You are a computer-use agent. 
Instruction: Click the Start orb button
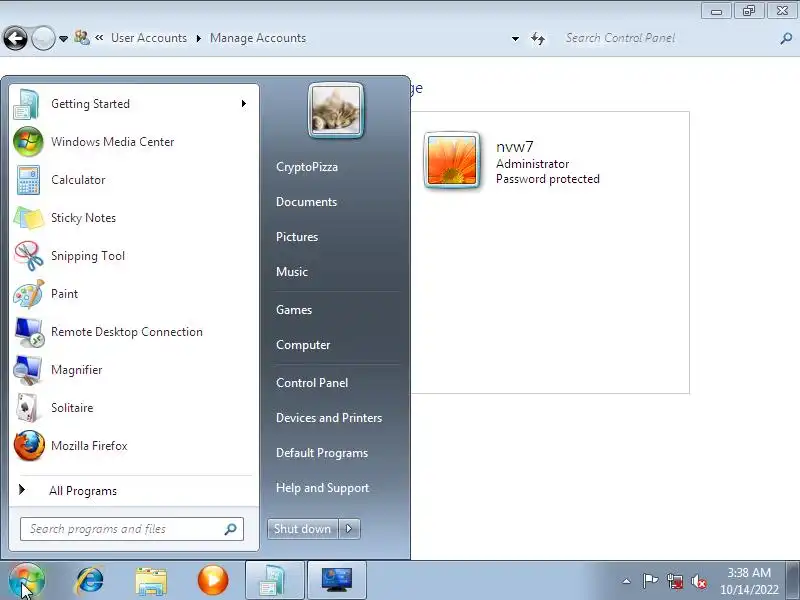27,581
